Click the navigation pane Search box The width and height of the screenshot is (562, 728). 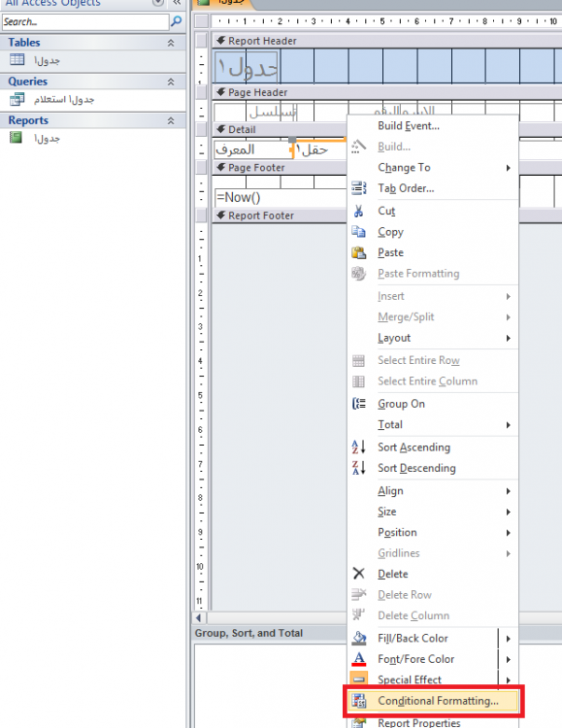[x=85, y=21]
